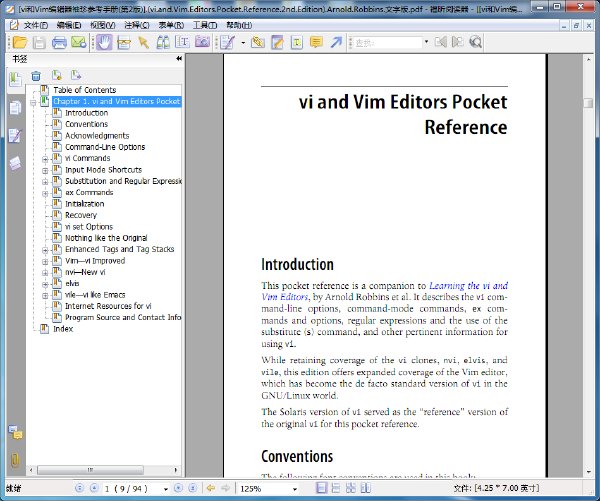Enable facing pages view mode
Image resolution: width=600 pixels, height=501 pixels.
point(365,488)
